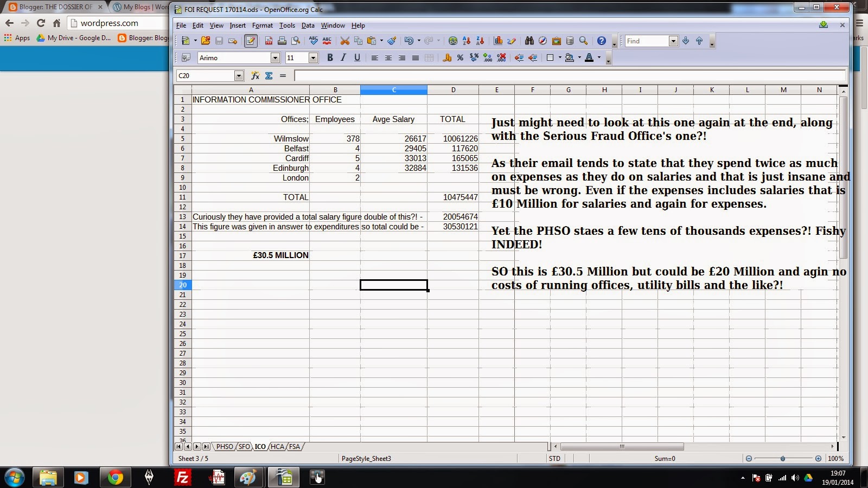Switch to the FSA sheet tab

click(x=294, y=447)
